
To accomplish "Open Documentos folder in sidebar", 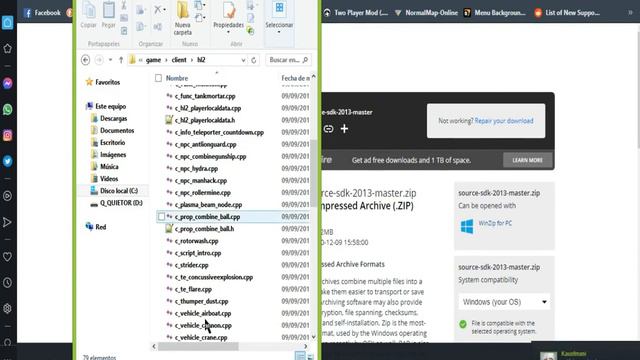I will 117,131.
